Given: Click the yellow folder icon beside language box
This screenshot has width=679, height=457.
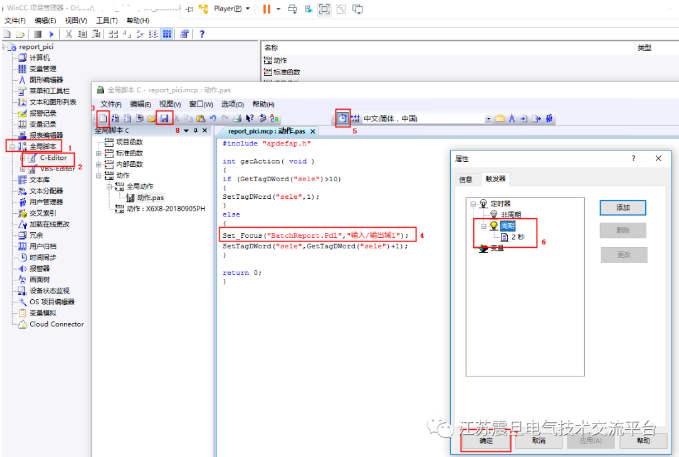Looking at the screenshot, I should [500, 118].
